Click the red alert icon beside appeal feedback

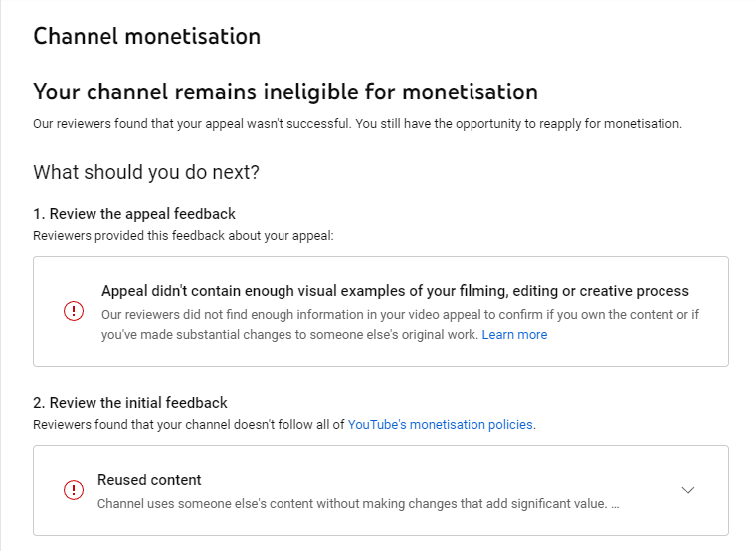tap(74, 311)
